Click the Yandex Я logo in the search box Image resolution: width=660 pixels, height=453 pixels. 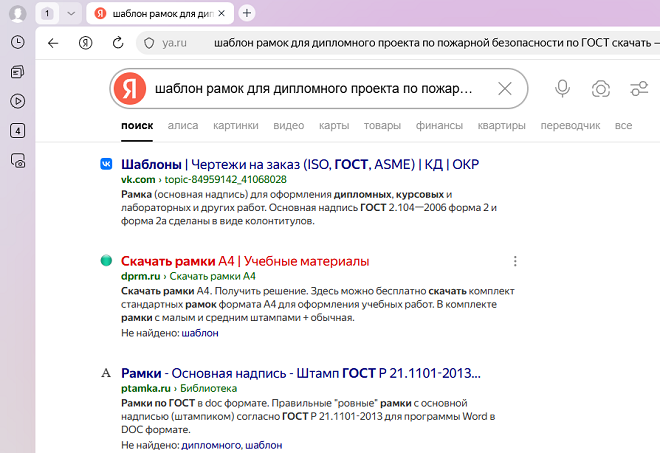[130, 88]
